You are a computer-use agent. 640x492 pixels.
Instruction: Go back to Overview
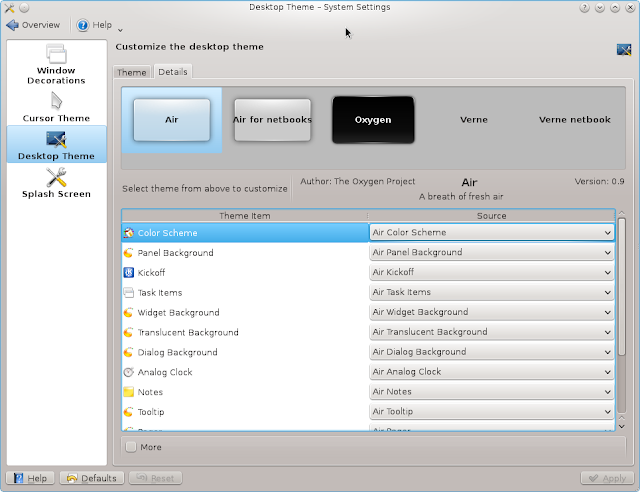33,25
